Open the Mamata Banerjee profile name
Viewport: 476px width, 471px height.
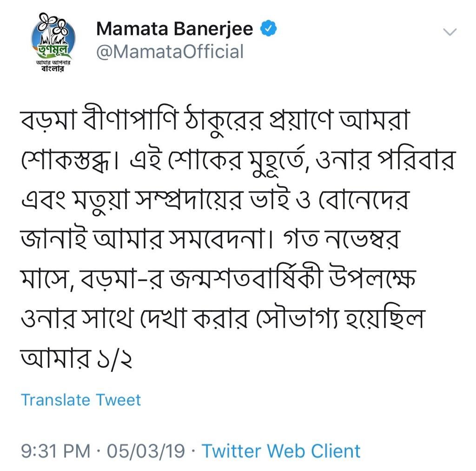coord(175,29)
